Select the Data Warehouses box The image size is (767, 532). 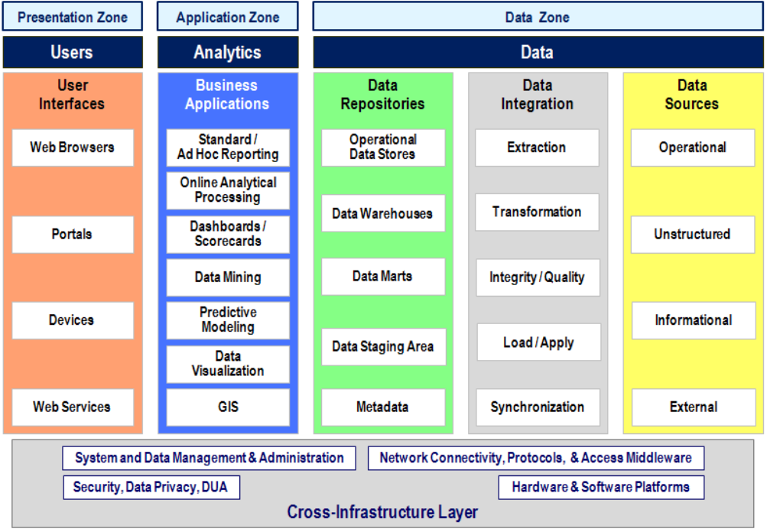(382, 214)
